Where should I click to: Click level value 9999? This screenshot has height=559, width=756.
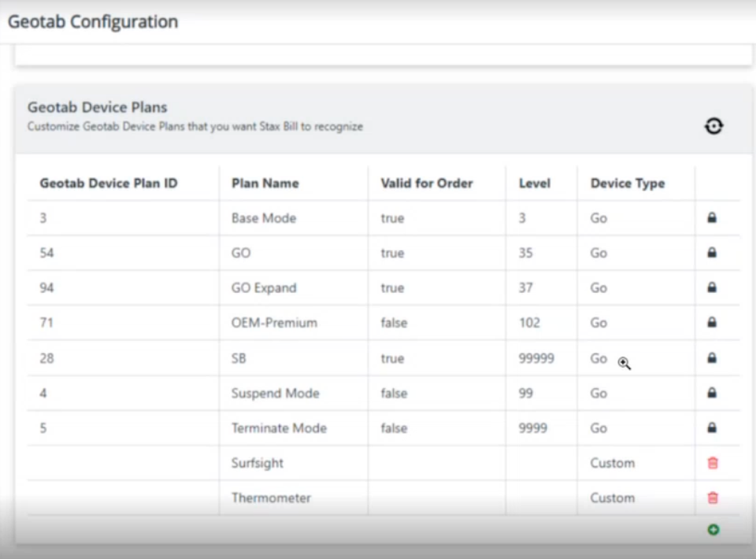(533, 428)
